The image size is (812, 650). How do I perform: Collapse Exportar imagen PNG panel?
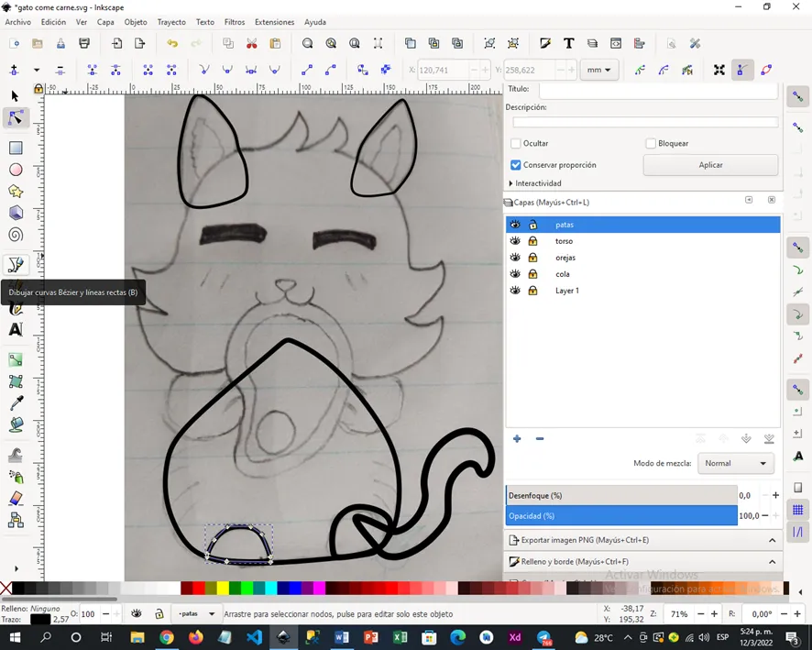pos(772,540)
